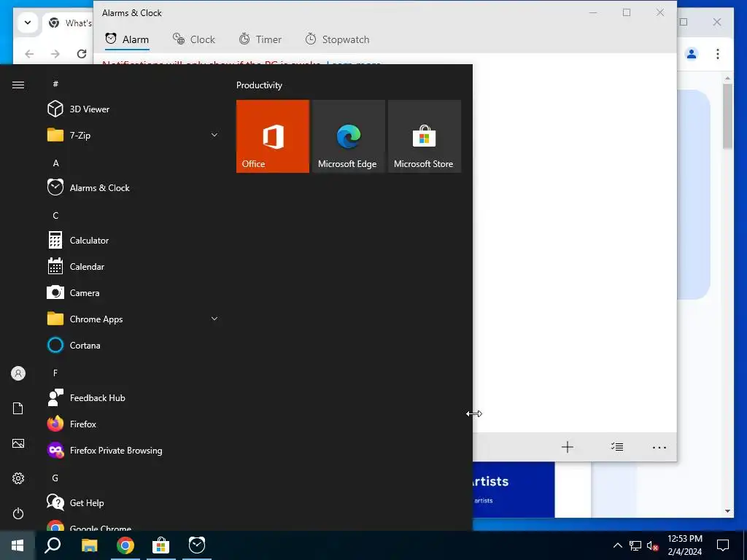Click the muted volume tray icon
This screenshot has width=747, height=560.
pos(653,545)
